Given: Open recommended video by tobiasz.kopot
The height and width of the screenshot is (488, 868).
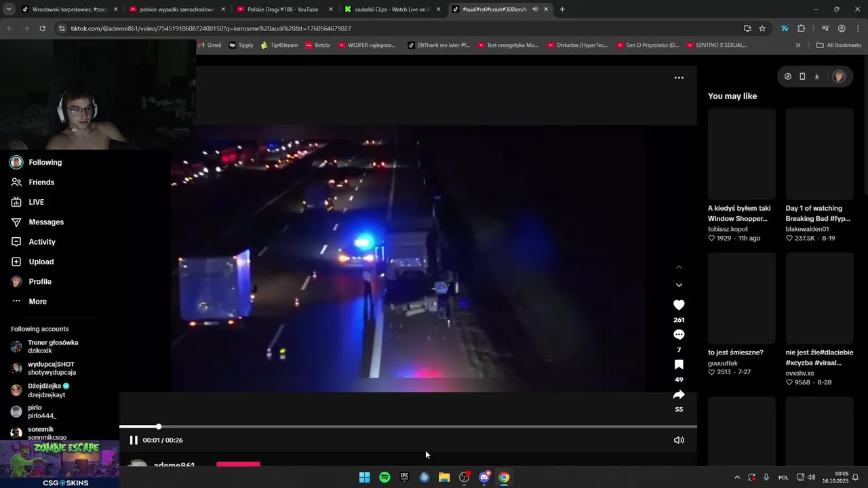Looking at the screenshot, I should 742,154.
